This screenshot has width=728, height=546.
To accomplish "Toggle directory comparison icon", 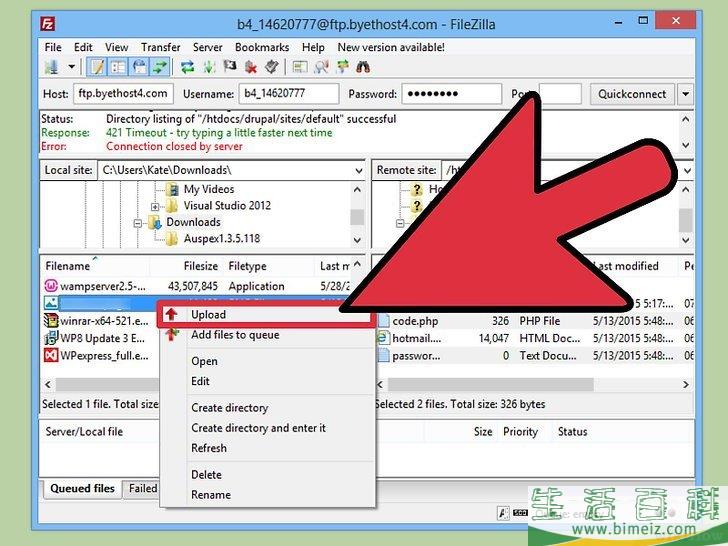I will 321,67.
